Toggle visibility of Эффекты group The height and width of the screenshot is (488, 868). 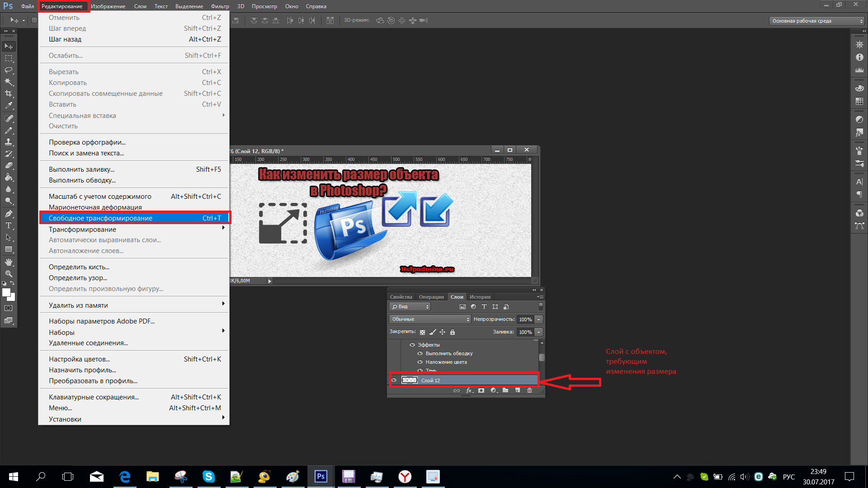(x=412, y=344)
